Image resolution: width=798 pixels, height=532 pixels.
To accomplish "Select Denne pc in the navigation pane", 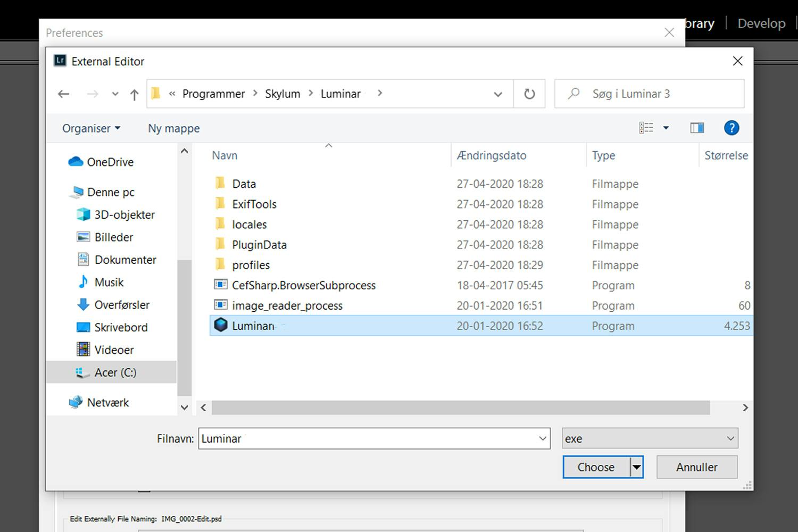I will click(x=102, y=192).
